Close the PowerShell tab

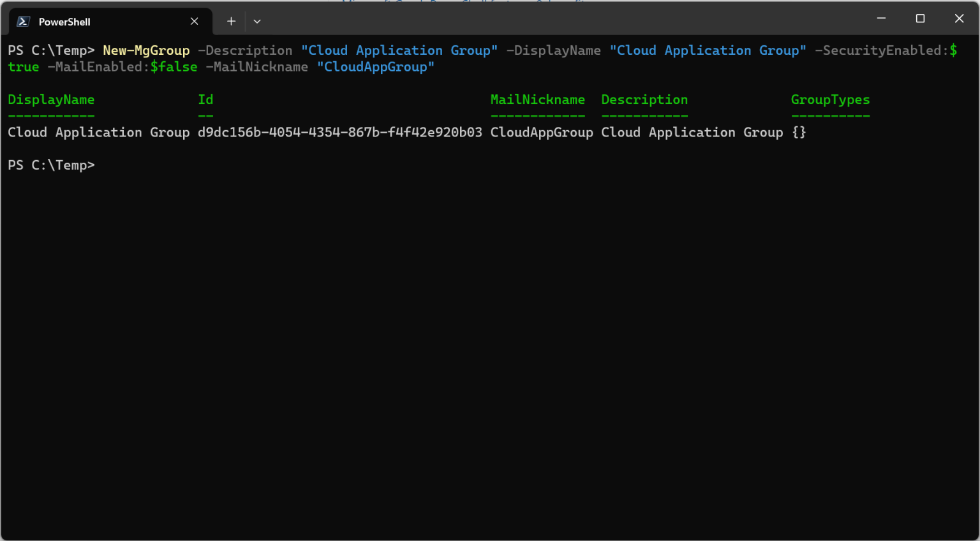point(195,22)
